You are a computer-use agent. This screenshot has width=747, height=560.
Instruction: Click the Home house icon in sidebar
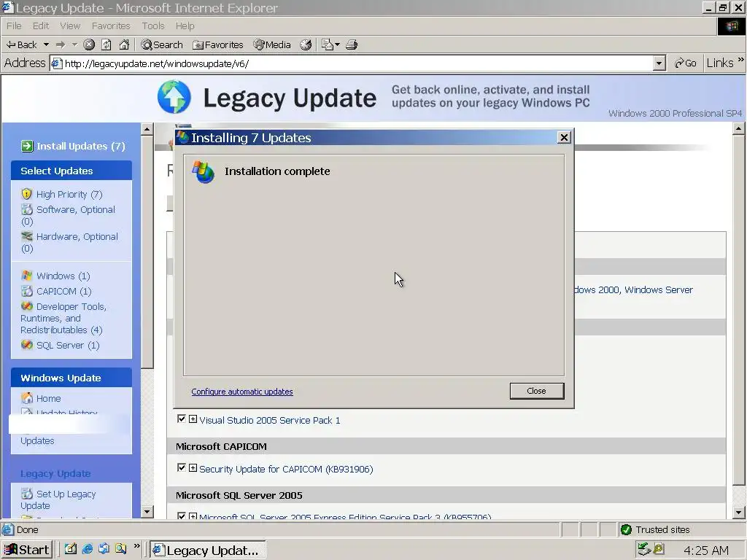[x=27, y=397]
